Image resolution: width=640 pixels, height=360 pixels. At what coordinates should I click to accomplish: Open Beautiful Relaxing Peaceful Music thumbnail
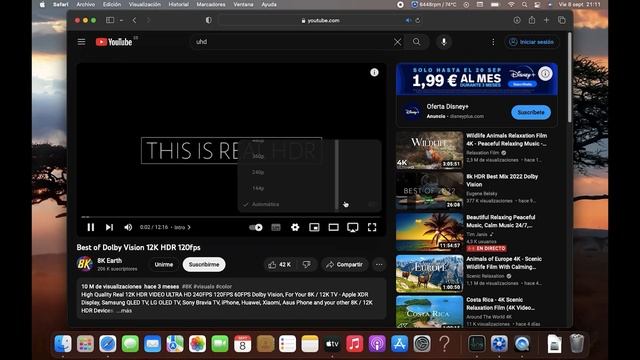429,231
